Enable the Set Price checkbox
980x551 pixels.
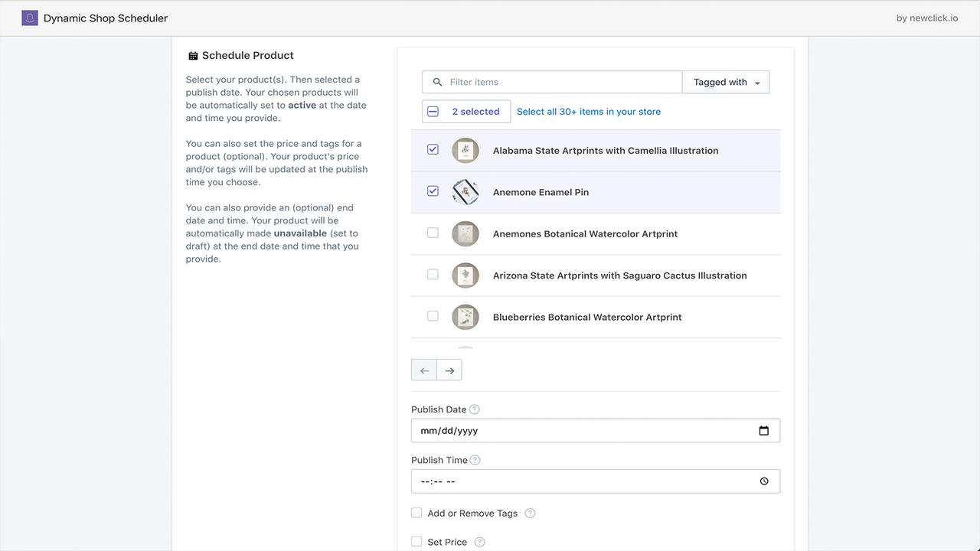tap(416, 542)
